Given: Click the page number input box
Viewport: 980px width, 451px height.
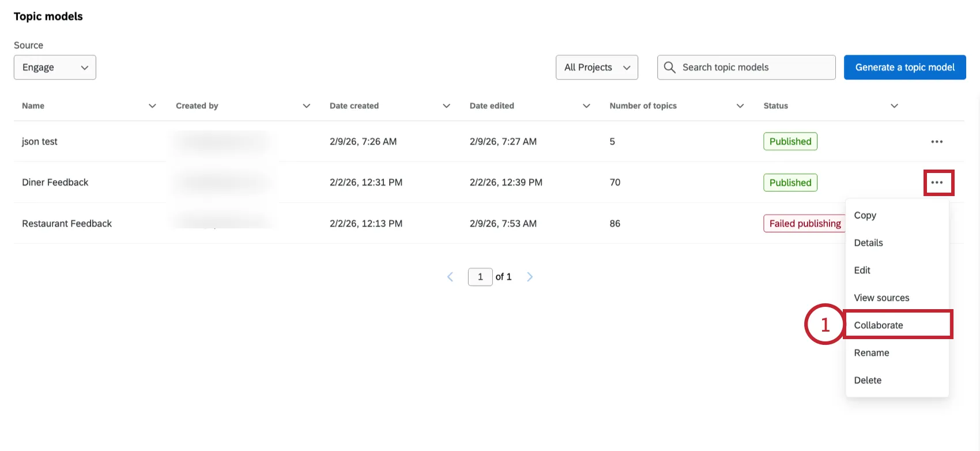Looking at the screenshot, I should pyautogui.click(x=480, y=277).
